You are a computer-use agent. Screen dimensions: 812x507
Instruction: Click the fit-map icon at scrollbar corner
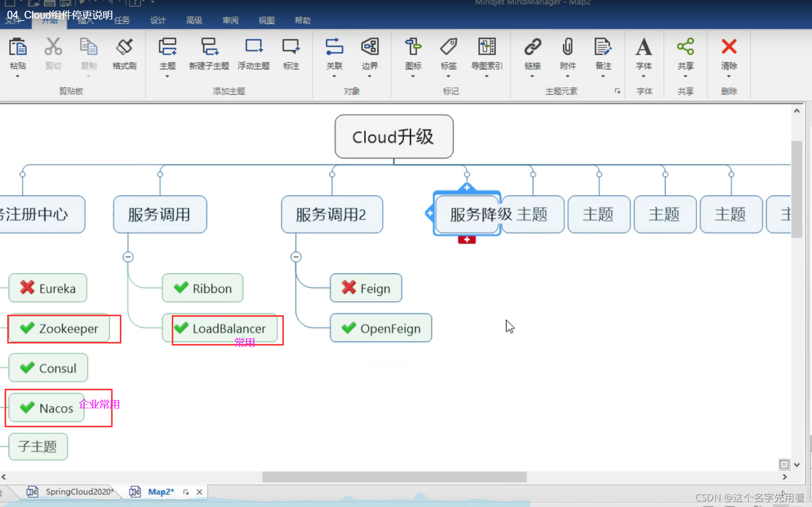[x=784, y=465]
